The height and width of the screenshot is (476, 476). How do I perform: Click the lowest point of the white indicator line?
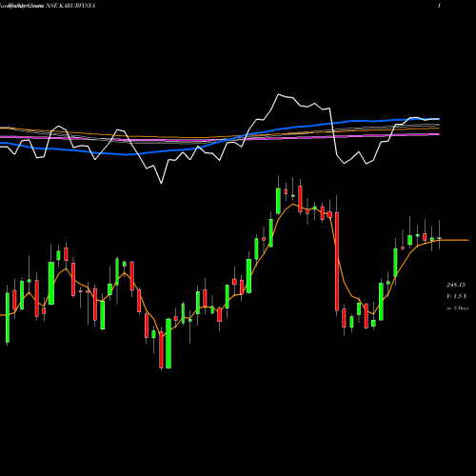click(161, 183)
